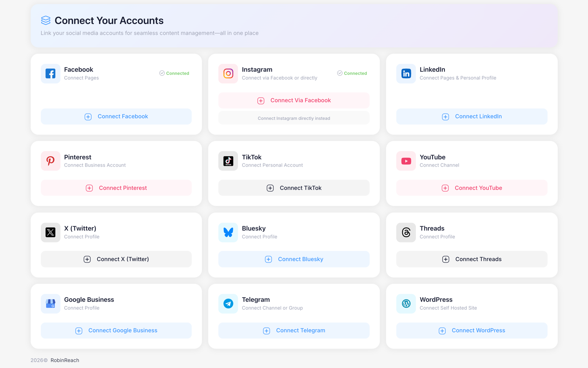Click the "Connect Your Accounts" heading

point(109,20)
